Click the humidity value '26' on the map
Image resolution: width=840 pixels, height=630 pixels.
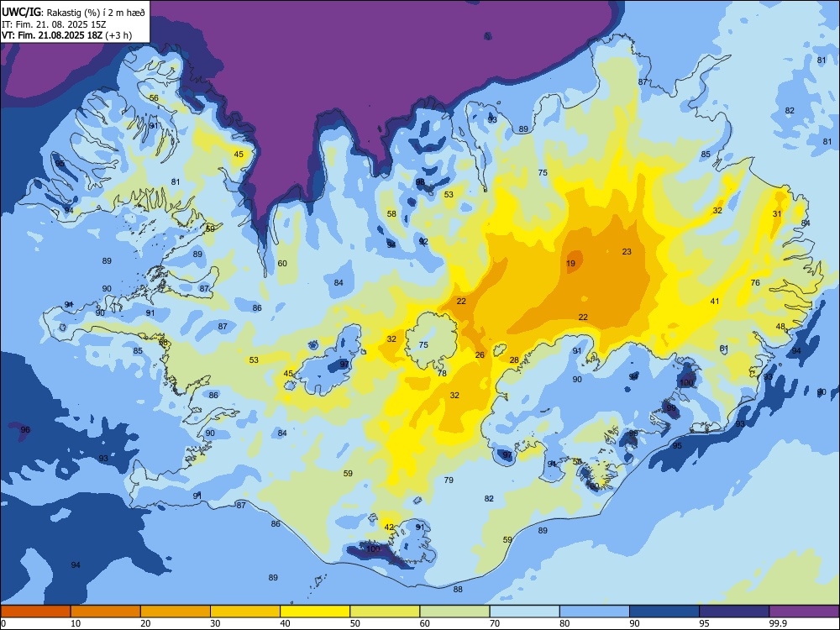(480, 354)
